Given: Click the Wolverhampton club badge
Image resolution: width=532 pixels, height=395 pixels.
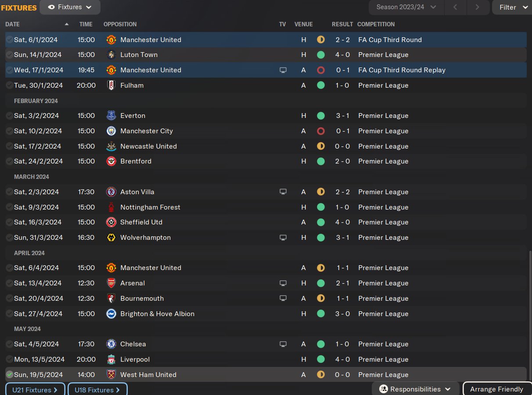Looking at the screenshot, I should click(111, 238).
